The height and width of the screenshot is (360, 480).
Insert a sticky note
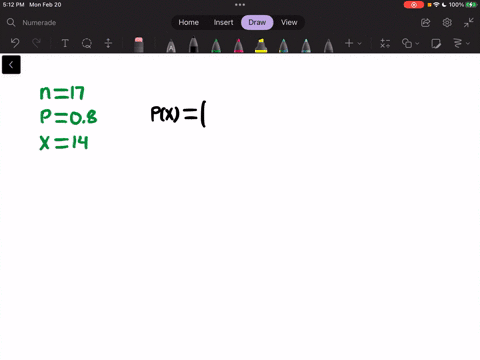pos(436,43)
